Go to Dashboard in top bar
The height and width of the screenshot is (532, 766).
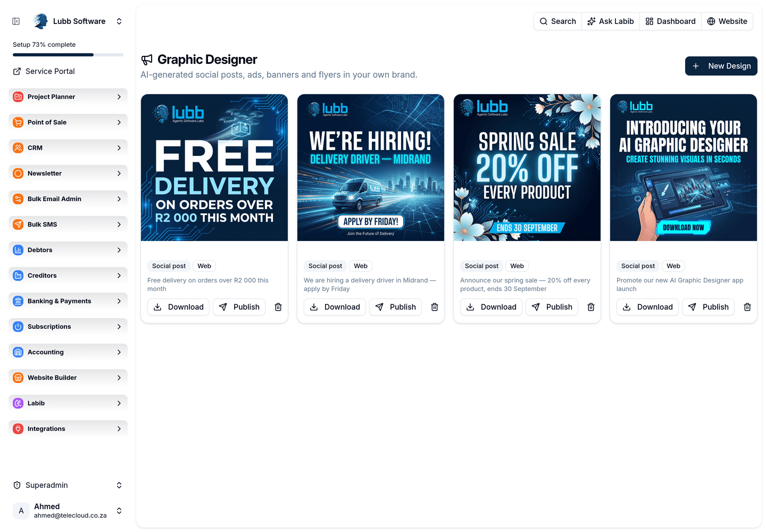click(x=670, y=21)
